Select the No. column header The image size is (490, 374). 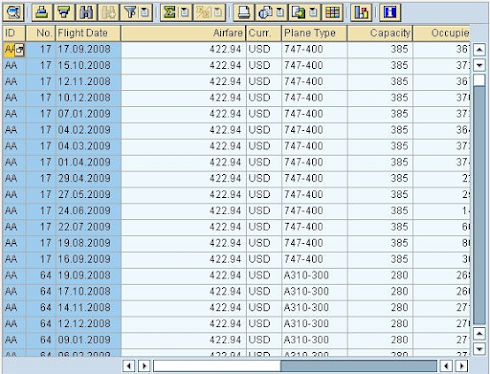click(x=41, y=33)
